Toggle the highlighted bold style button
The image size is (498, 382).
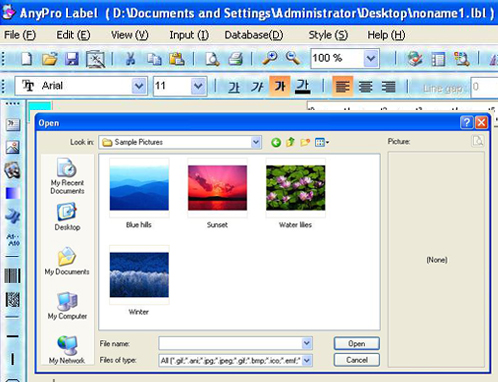coord(280,86)
